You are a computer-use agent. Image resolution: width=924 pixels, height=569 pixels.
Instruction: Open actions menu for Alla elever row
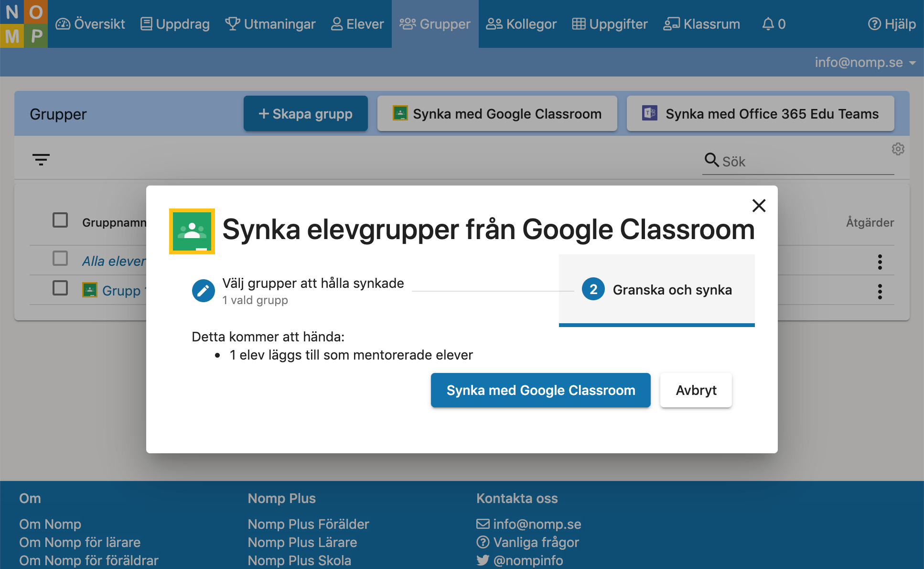[x=880, y=262]
